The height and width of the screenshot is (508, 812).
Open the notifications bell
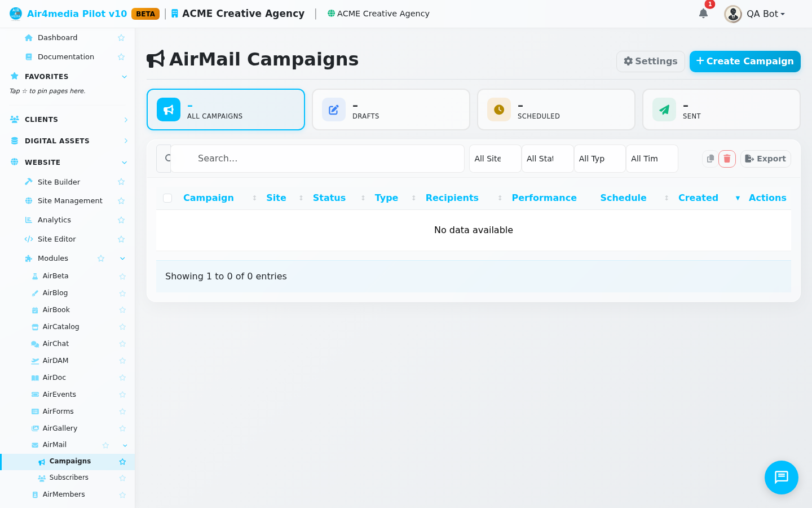point(703,14)
